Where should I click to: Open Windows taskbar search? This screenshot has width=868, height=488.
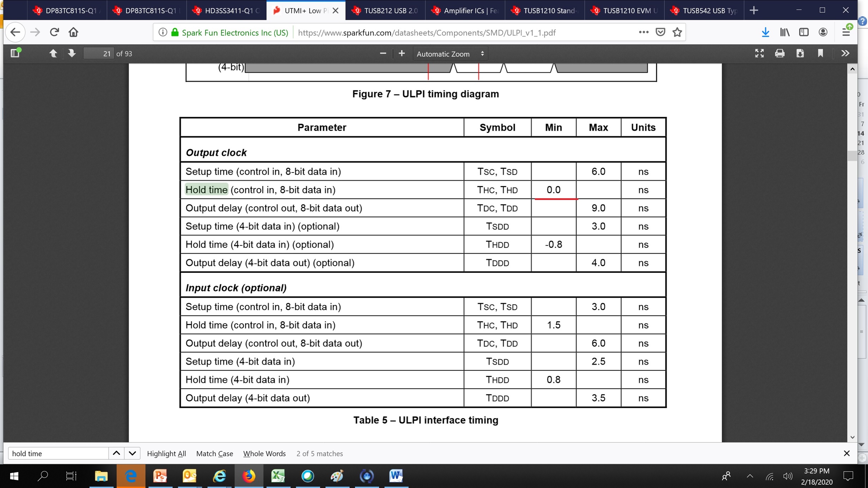pyautogui.click(x=43, y=476)
